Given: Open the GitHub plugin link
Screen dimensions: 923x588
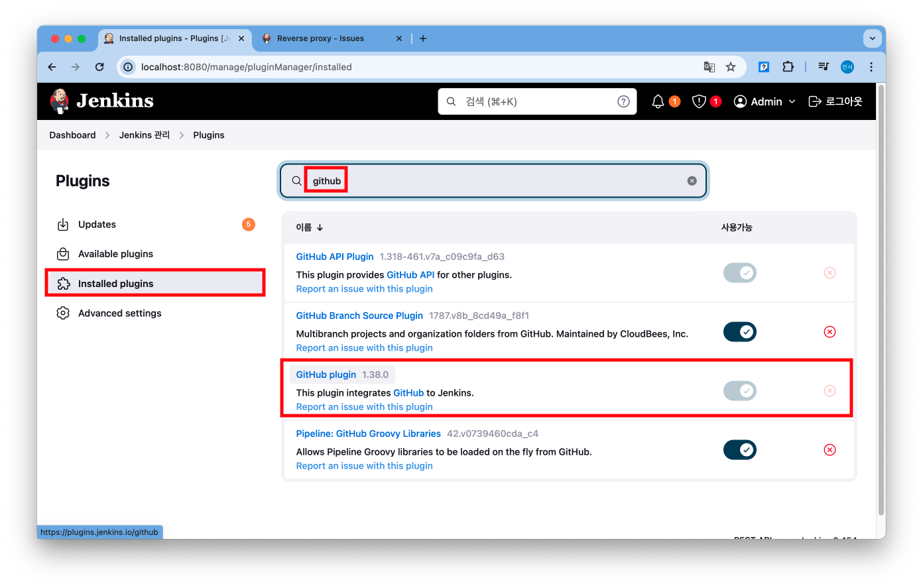Looking at the screenshot, I should 326,375.
